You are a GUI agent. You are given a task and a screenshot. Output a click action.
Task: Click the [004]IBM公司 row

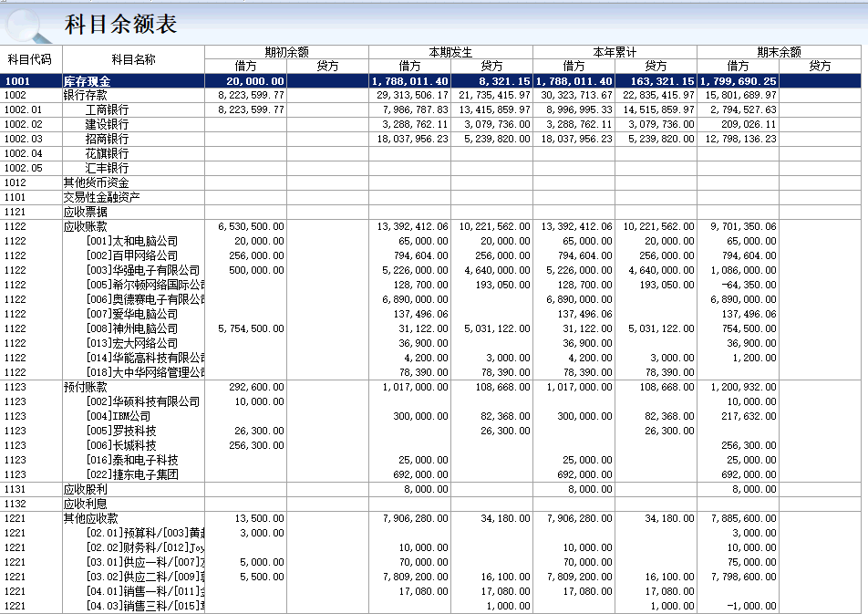click(x=430, y=416)
